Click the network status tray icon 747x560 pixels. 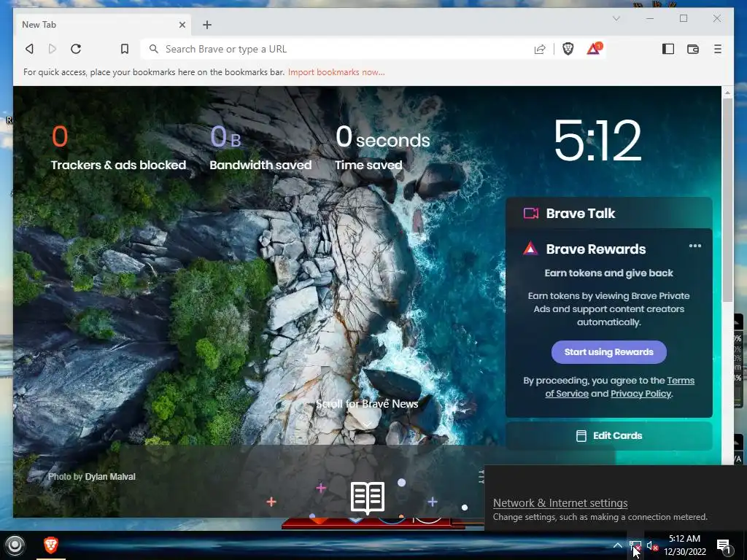635,547
